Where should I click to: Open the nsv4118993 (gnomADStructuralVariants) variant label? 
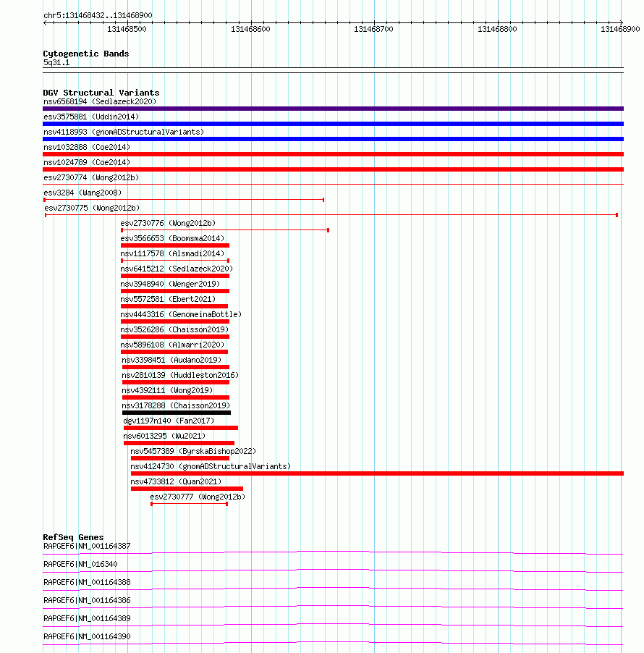pyautogui.click(x=124, y=132)
